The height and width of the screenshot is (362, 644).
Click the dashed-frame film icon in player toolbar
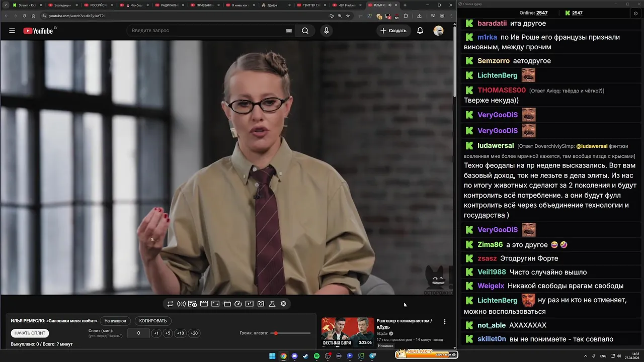coord(227,304)
